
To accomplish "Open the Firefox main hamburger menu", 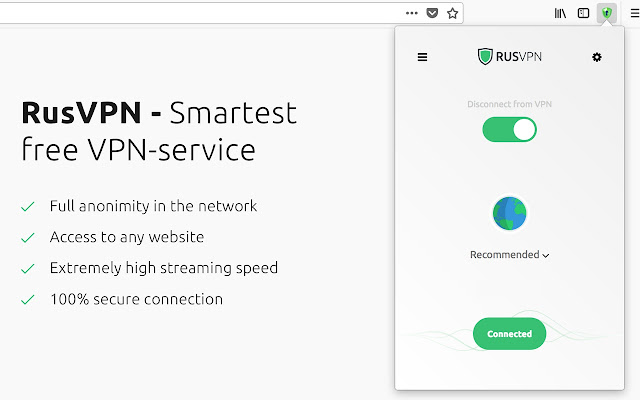I will pyautogui.click(x=634, y=13).
